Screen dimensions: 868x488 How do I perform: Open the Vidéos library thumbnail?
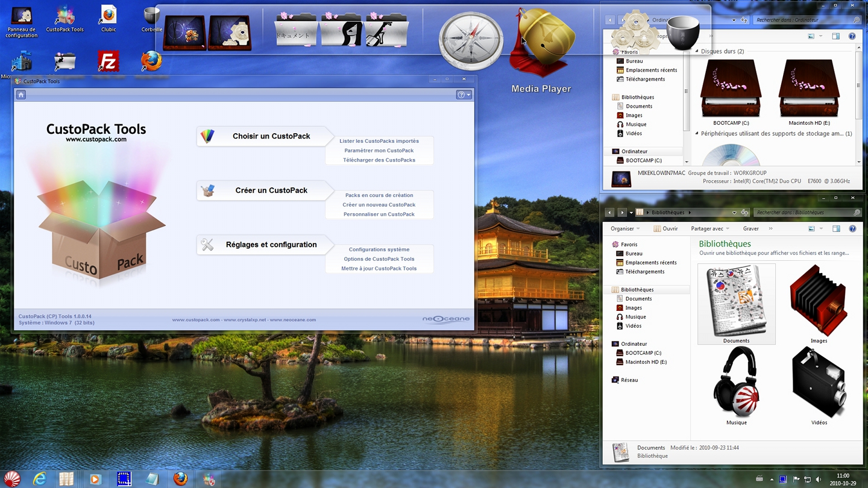pos(819,386)
